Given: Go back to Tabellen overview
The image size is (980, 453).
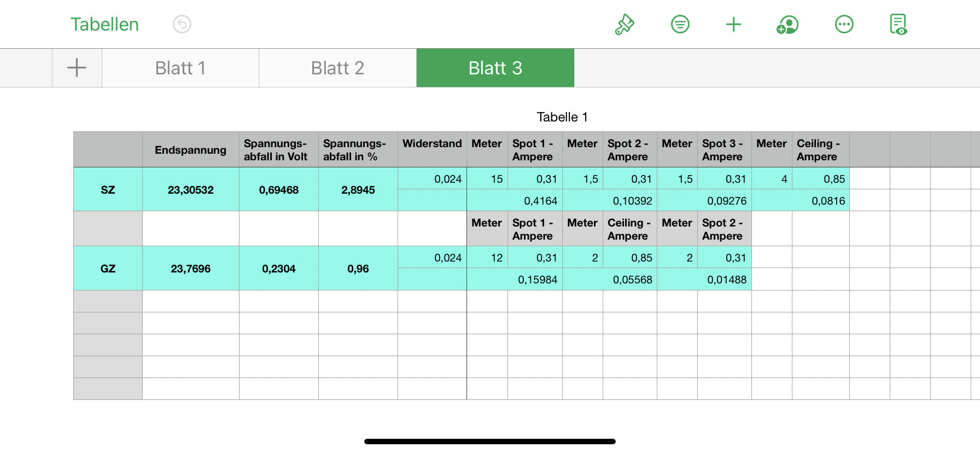Looking at the screenshot, I should tap(104, 25).
